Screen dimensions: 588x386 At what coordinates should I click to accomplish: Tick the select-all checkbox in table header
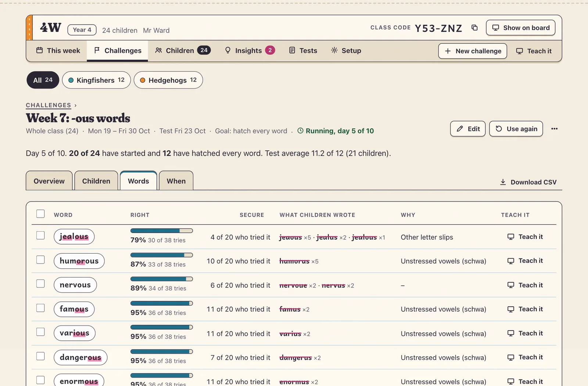pyautogui.click(x=40, y=214)
